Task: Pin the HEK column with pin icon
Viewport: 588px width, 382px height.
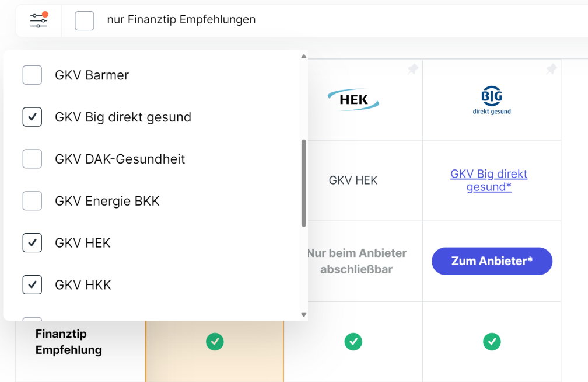Action: pos(413,69)
